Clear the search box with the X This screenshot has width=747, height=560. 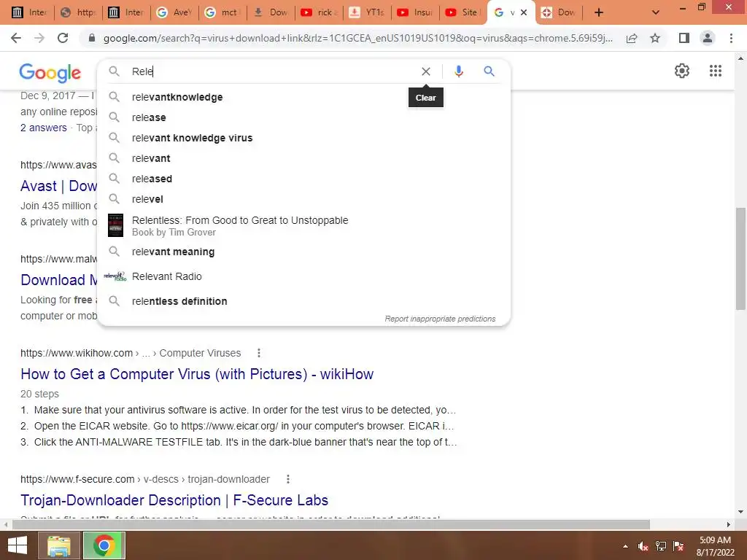(x=426, y=71)
